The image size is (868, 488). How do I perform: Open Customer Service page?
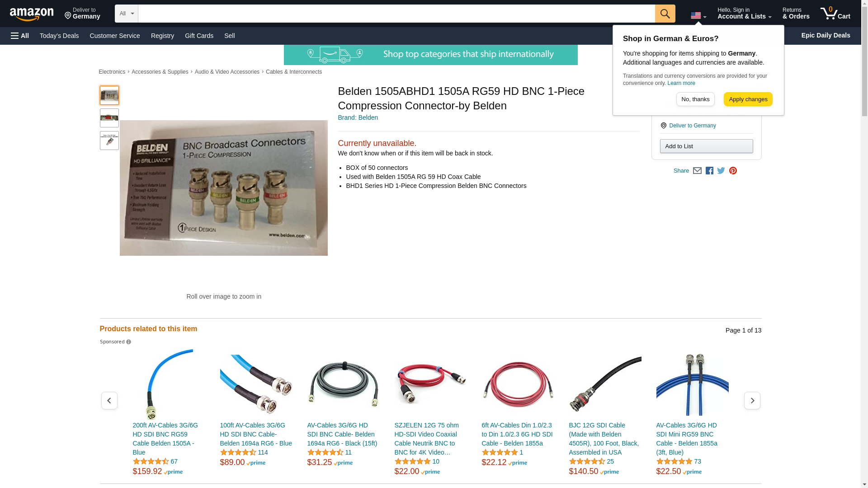(x=115, y=36)
